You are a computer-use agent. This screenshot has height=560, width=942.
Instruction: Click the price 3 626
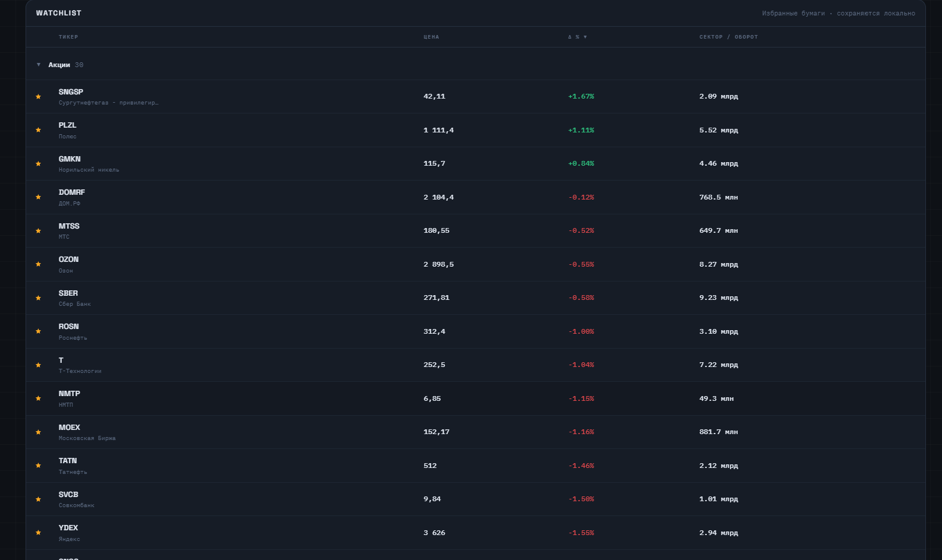[x=434, y=533]
